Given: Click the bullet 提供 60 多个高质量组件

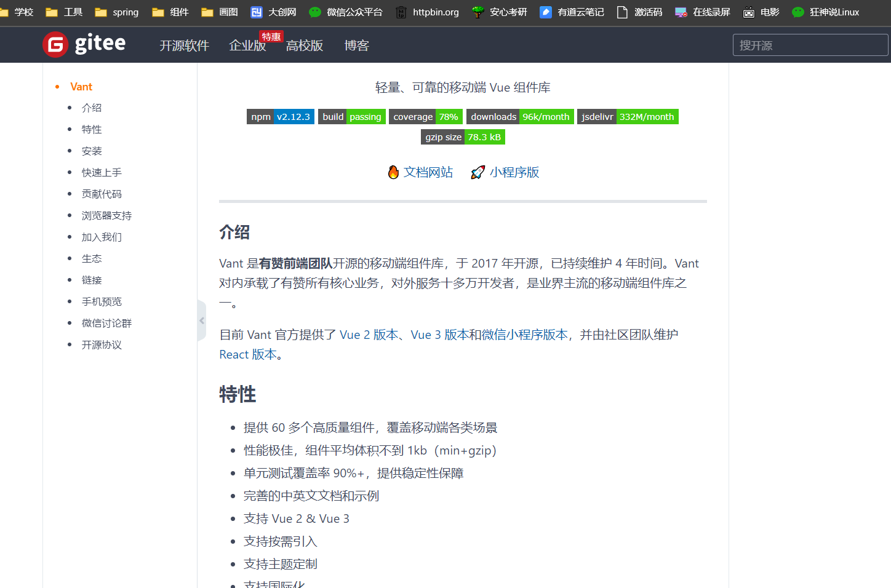Looking at the screenshot, I should 370,427.
